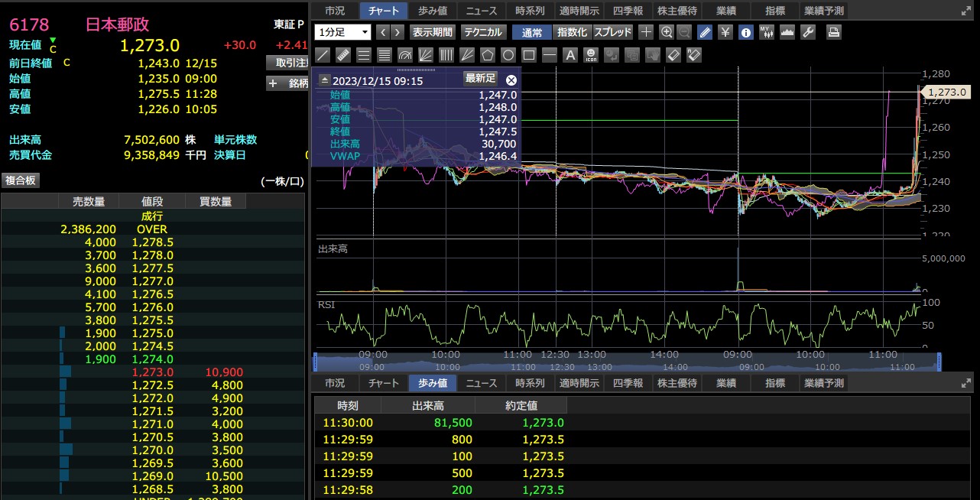Expand the lower 歩み値 panel fullscreen
The image size is (980, 500).
point(965,383)
